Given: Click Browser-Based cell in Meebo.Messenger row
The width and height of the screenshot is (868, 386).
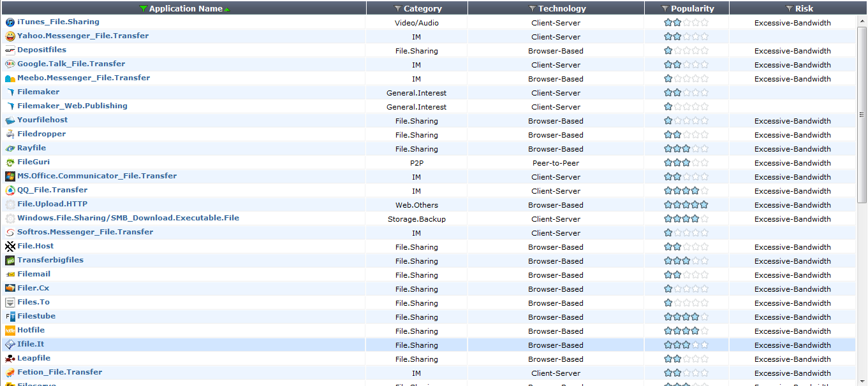Looking at the screenshot, I should point(555,79).
